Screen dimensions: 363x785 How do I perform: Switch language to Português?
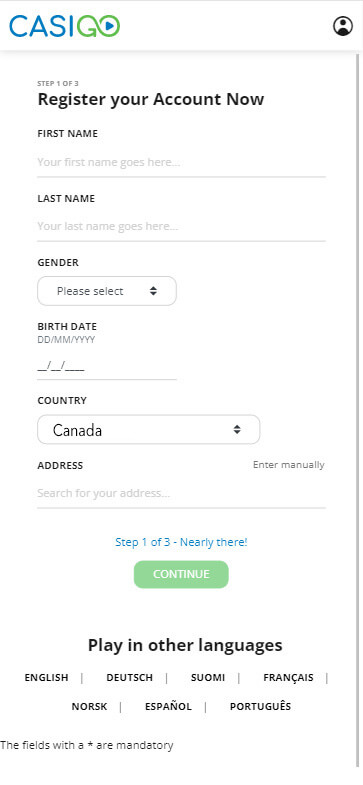(x=260, y=707)
